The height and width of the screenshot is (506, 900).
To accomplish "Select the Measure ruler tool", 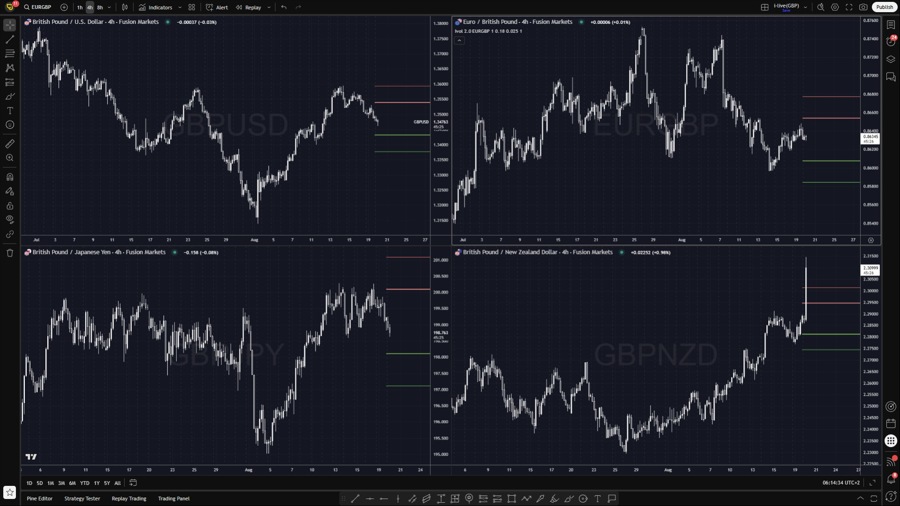I will tap(10, 144).
